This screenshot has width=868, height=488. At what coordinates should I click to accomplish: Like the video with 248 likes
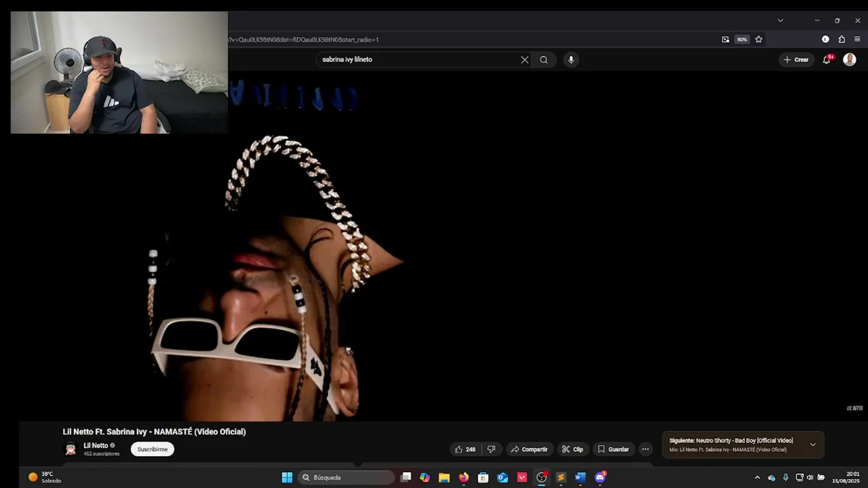point(465,449)
